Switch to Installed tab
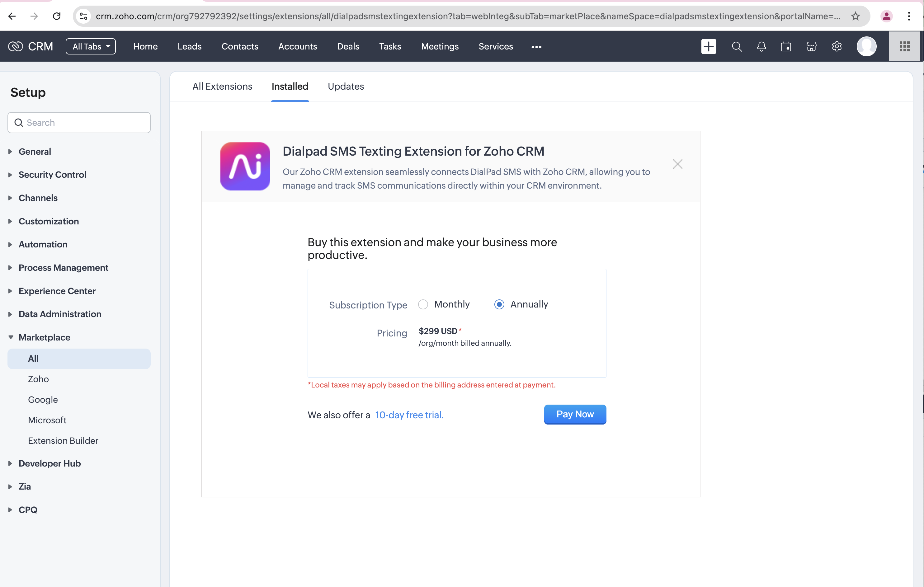Image resolution: width=924 pixels, height=587 pixels. 290,86
